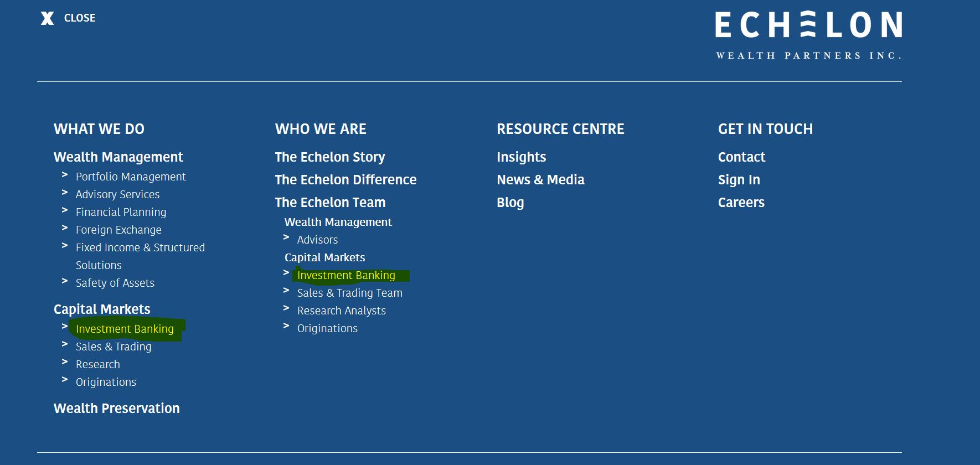Open the Portfolio Management link

pos(131,177)
